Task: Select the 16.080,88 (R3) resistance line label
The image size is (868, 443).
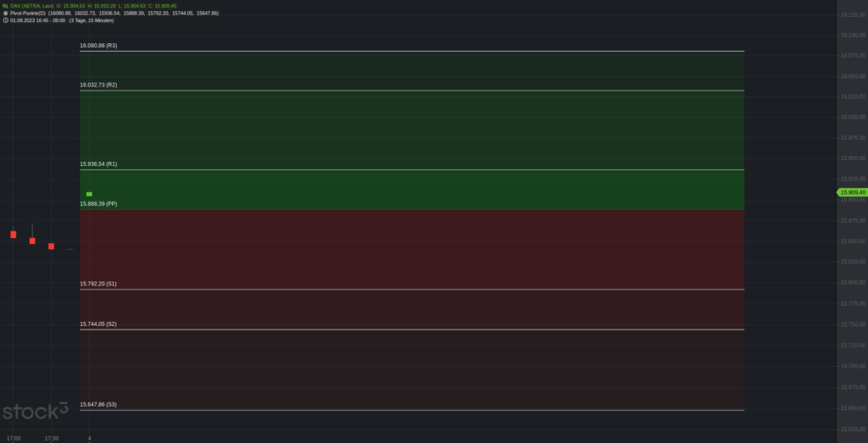Action: [98, 46]
